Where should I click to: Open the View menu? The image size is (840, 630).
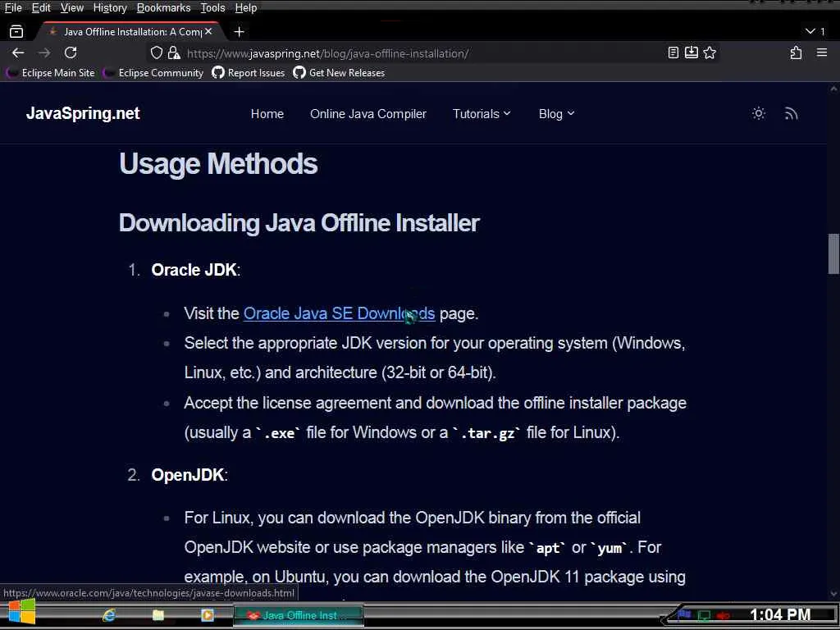click(72, 8)
